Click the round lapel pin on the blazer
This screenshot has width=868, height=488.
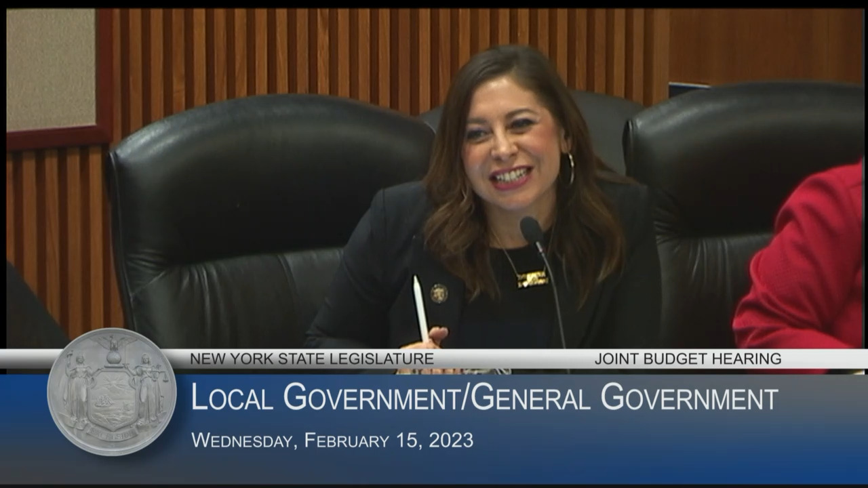pos(439,293)
